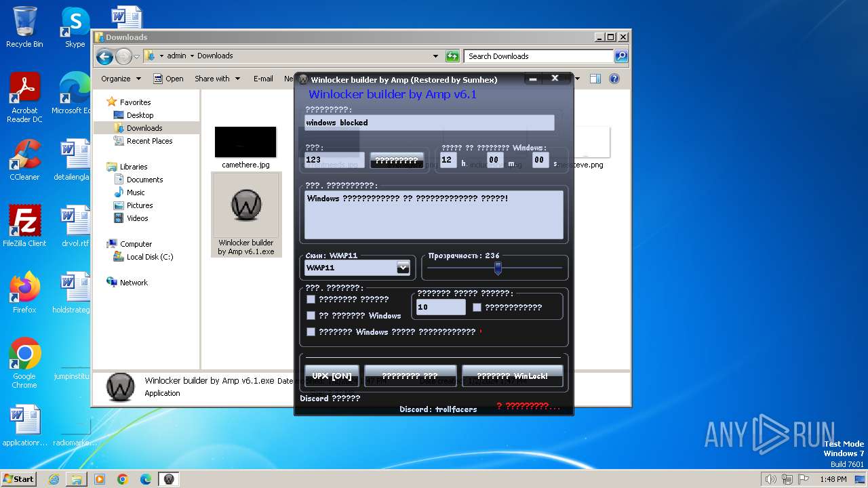The image size is (868, 488).
Task: Select the holdstrateg document on the desktop
Action: (x=72, y=292)
